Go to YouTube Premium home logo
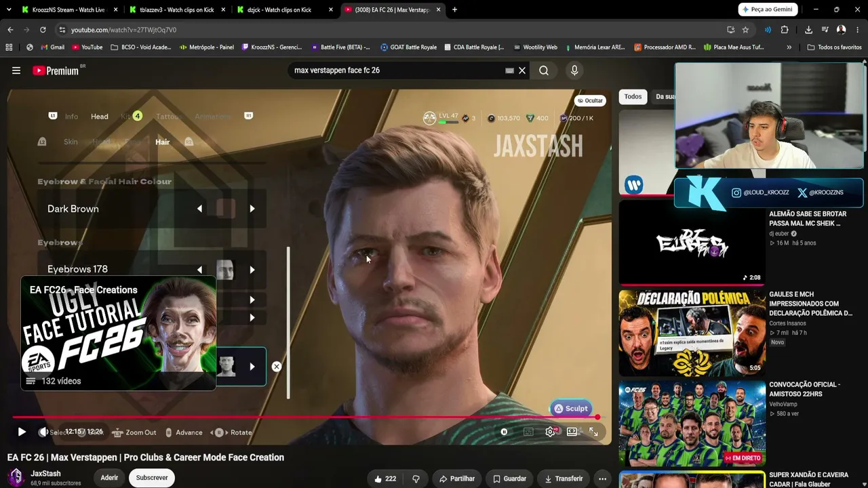This screenshot has width=868, height=488. pos(56,70)
